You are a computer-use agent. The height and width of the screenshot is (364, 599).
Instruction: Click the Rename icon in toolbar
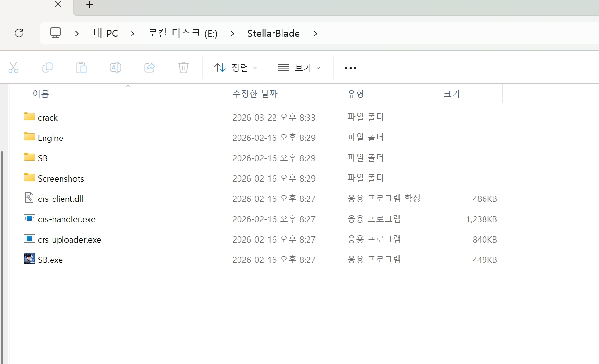[115, 68]
